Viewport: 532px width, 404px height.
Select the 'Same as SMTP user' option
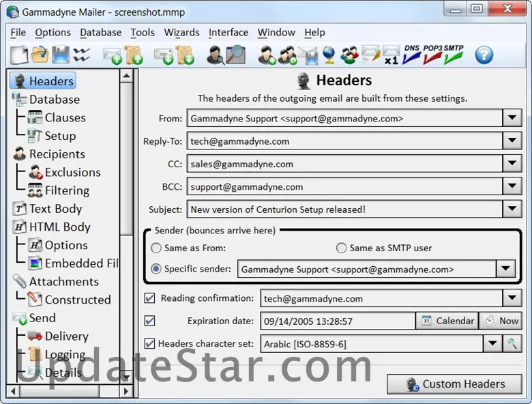coord(342,248)
